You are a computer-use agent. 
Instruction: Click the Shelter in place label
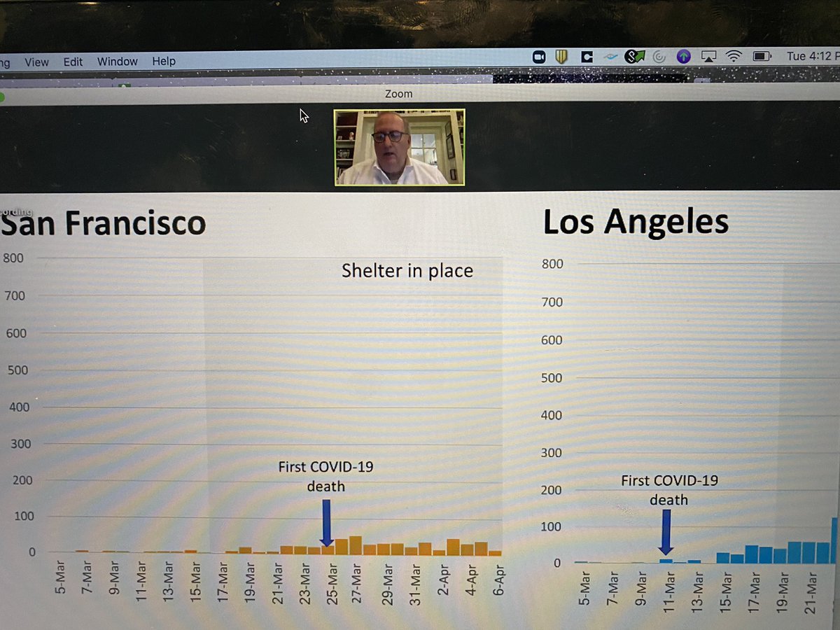[407, 270]
